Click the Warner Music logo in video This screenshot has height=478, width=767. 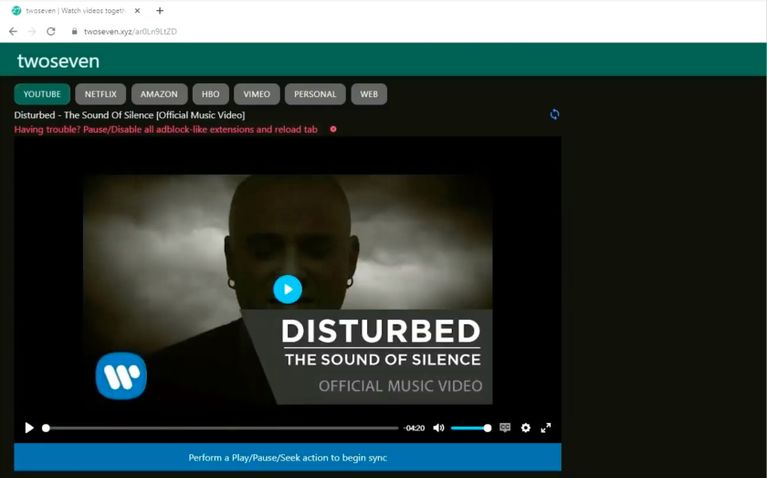[121, 376]
